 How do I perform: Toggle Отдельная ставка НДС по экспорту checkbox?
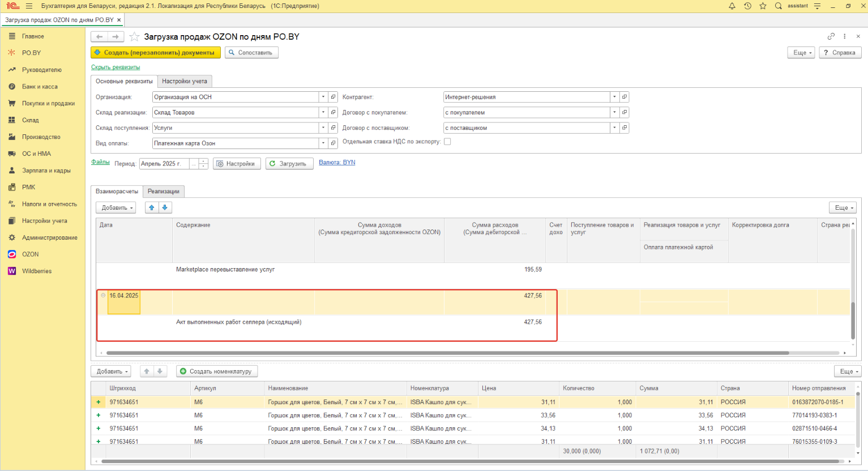pos(447,142)
